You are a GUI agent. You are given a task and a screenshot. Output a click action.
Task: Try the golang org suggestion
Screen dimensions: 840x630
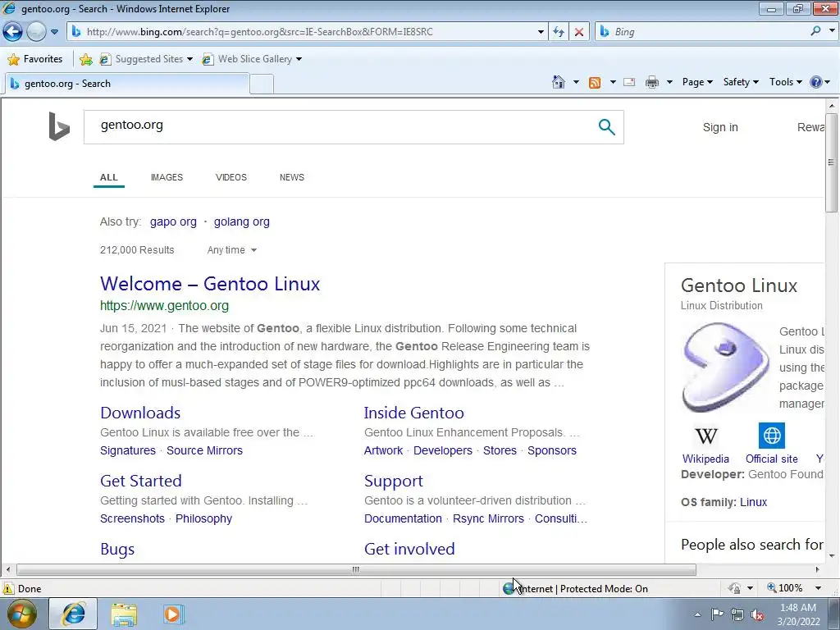coord(242,221)
